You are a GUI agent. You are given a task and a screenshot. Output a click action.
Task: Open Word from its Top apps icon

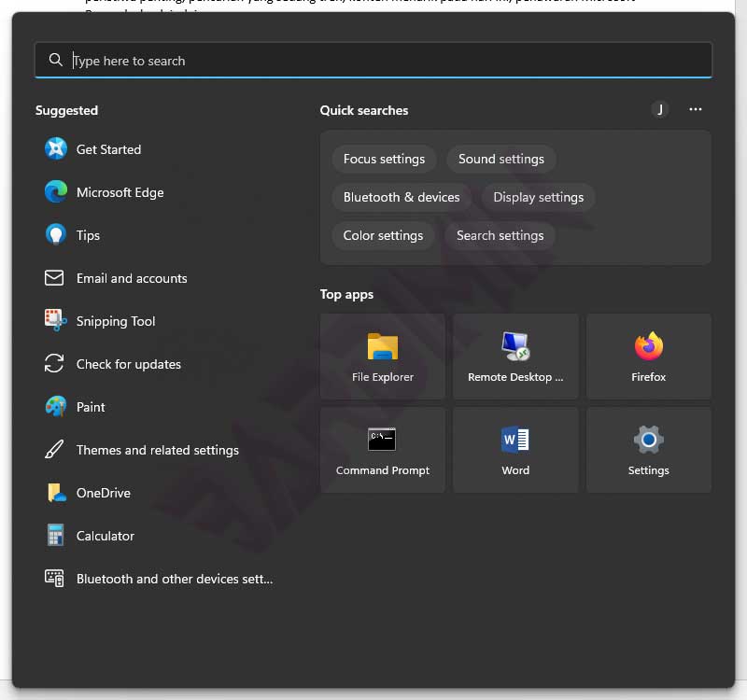tap(515, 439)
